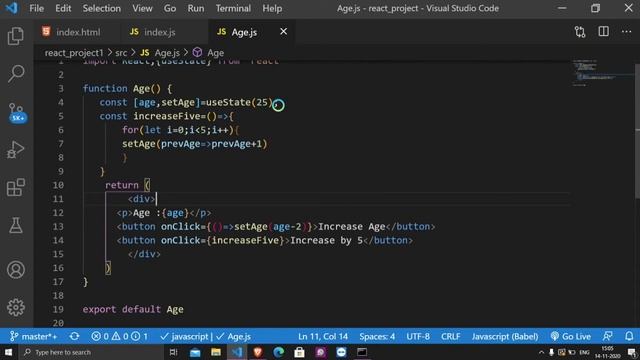Viewport: 640px width, 360px height.
Task: Click the Open Changes compare icon
Action: [580, 32]
